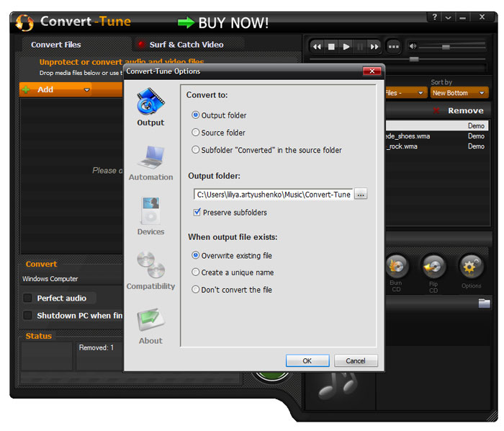This screenshot has width=504, height=431.
Task: Open the Options gear icon
Action: point(471,267)
